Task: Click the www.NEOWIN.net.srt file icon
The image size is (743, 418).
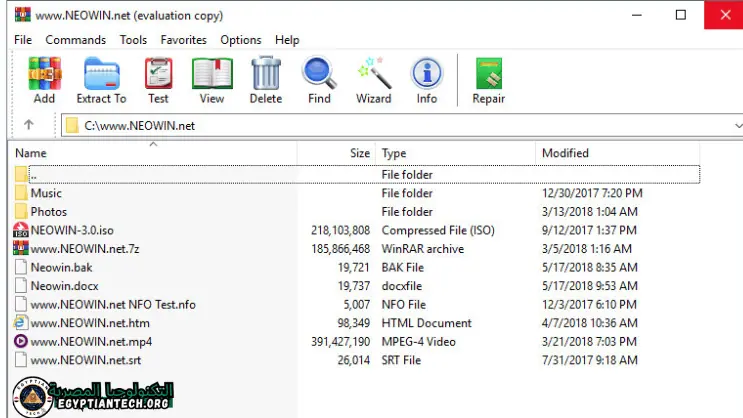Action: click(21, 360)
